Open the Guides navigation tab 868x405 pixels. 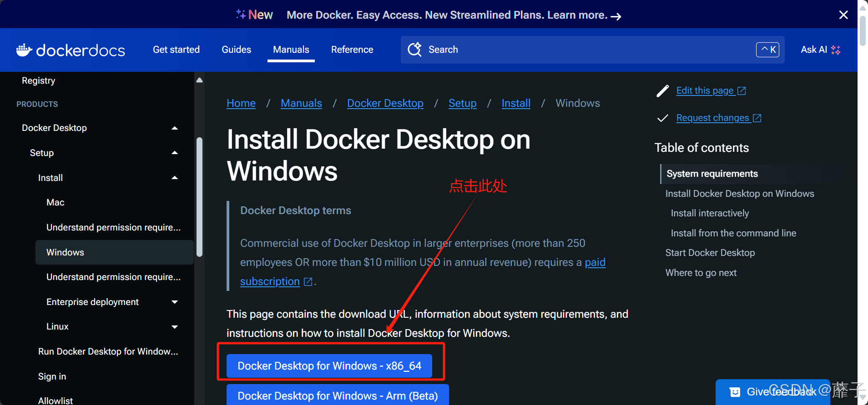click(236, 50)
